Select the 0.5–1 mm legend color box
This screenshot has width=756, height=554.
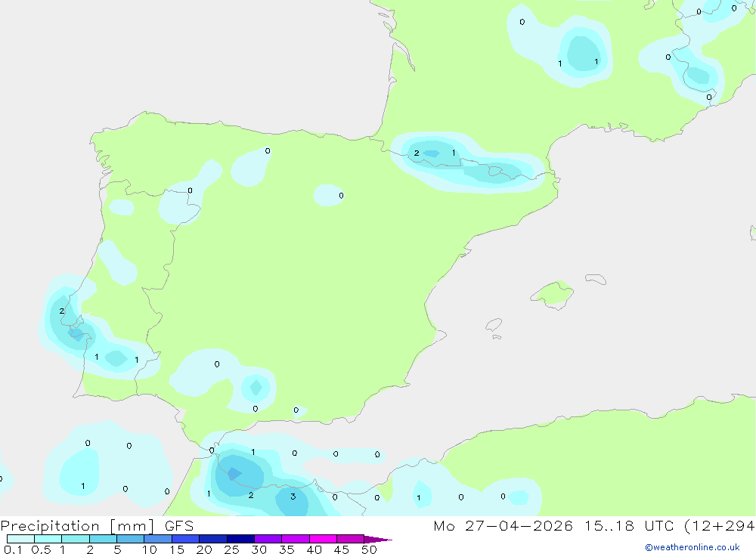click(48, 539)
